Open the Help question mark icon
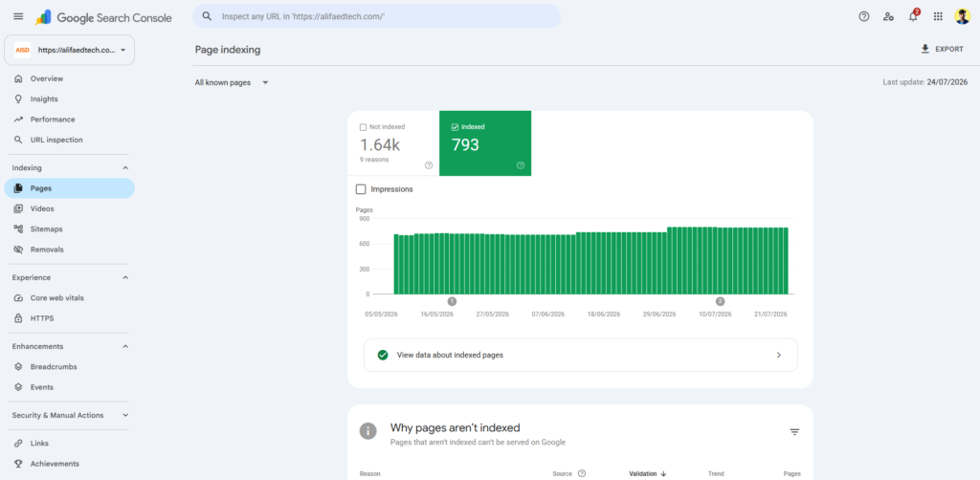Screen dimensions: 980x480 pyautogui.click(x=864, y=17)
